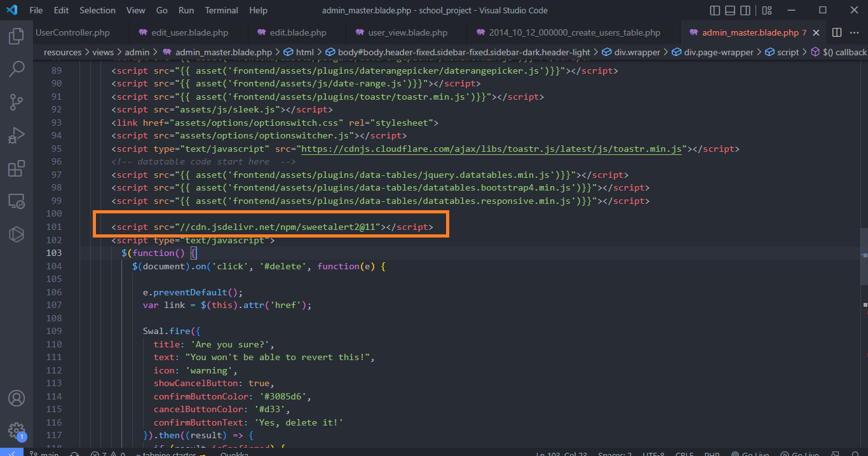868x456 pixels.
Task: Open the editor More Actions ellipsis menu
Action: click(854, 32)
